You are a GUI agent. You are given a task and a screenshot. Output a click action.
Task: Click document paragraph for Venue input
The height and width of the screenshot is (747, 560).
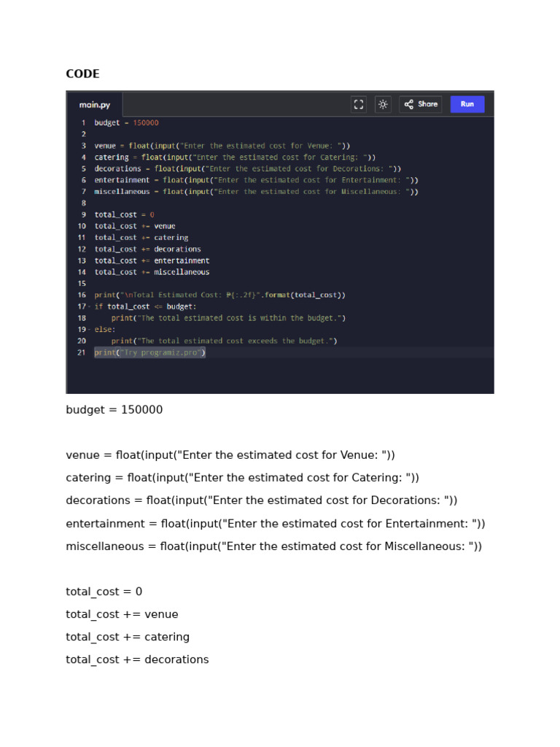coord(230,455)
